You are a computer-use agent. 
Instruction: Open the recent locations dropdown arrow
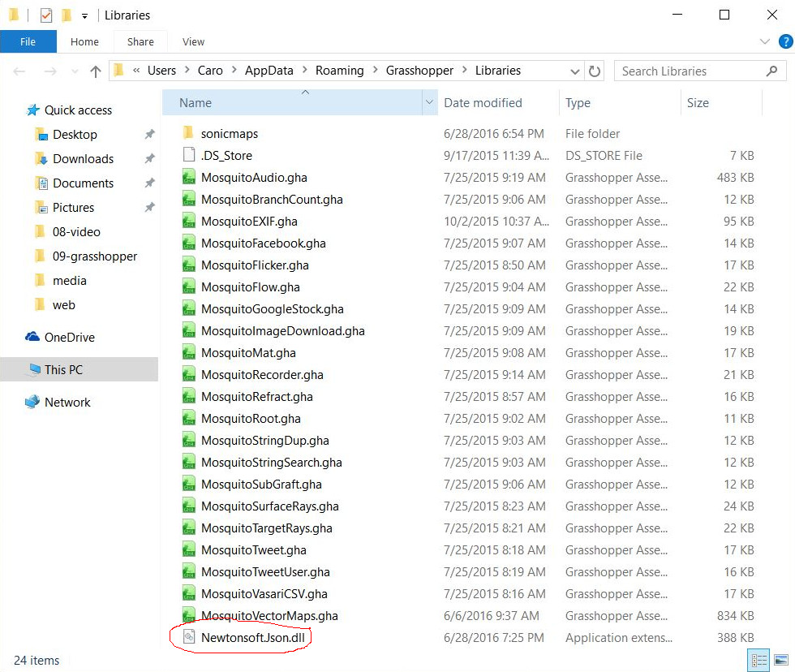click(x=75, y=71)
